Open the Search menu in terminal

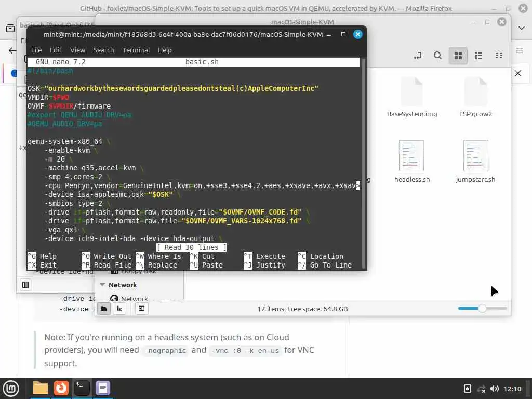point(103,50)
